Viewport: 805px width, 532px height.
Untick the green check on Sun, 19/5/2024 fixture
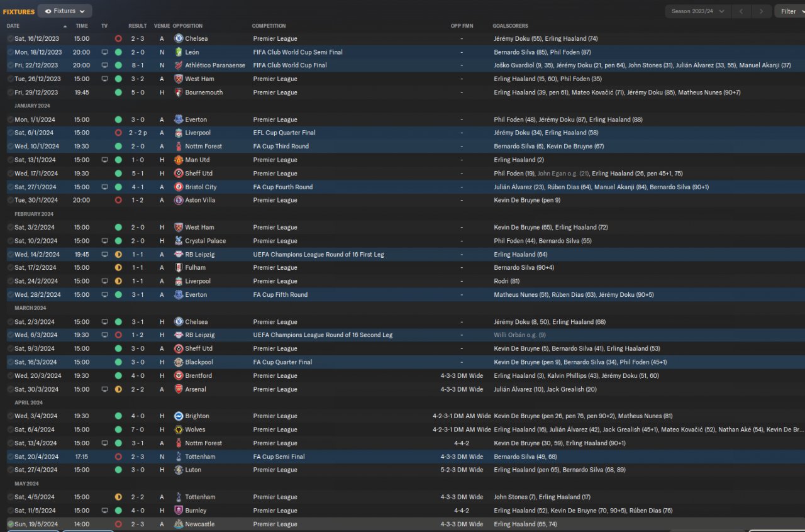10,524
